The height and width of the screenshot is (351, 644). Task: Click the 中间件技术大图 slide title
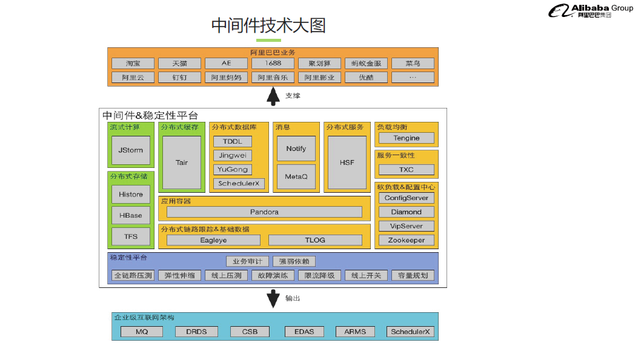point(268,25)
